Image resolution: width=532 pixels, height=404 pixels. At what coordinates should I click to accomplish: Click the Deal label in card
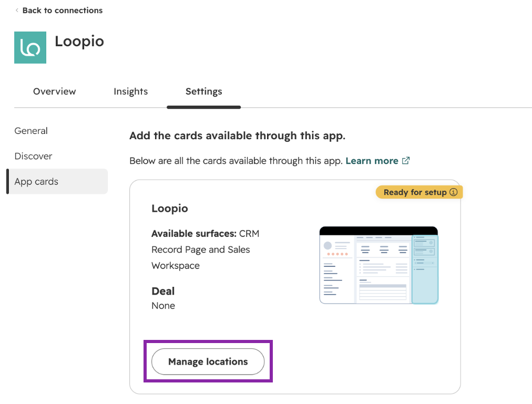(163, 291)
